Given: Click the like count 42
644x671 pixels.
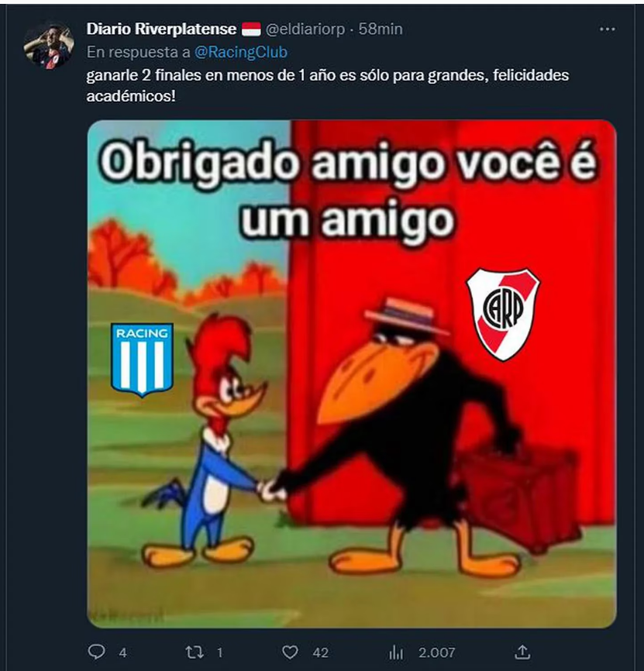Looking at the screenshot, I should pyautogui.click(x=321, y=652).
